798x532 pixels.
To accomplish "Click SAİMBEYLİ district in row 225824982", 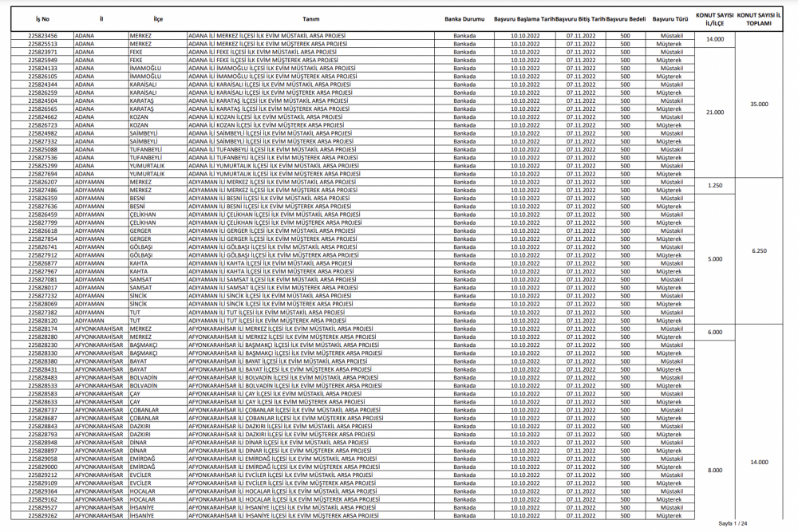I will 144,133.
